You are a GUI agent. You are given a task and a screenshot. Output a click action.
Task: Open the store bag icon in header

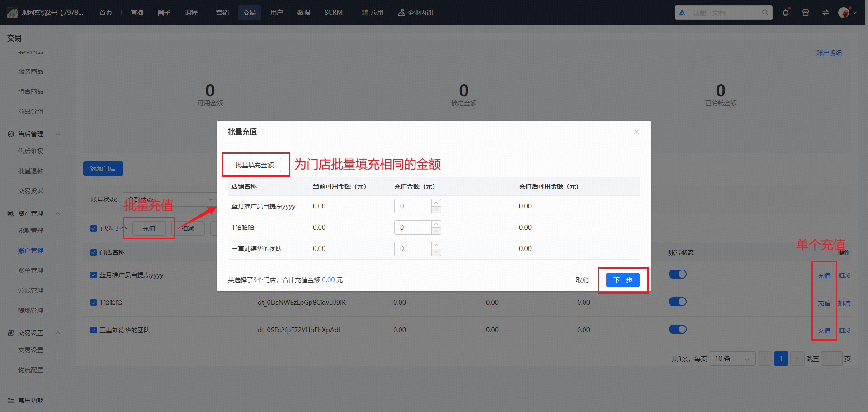click(x=806, y=13)
